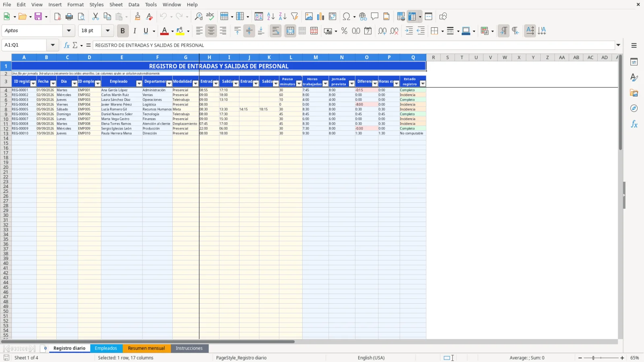Insert Comment icon
Viewport: 644px width, 362px height.
pos(375,16)
